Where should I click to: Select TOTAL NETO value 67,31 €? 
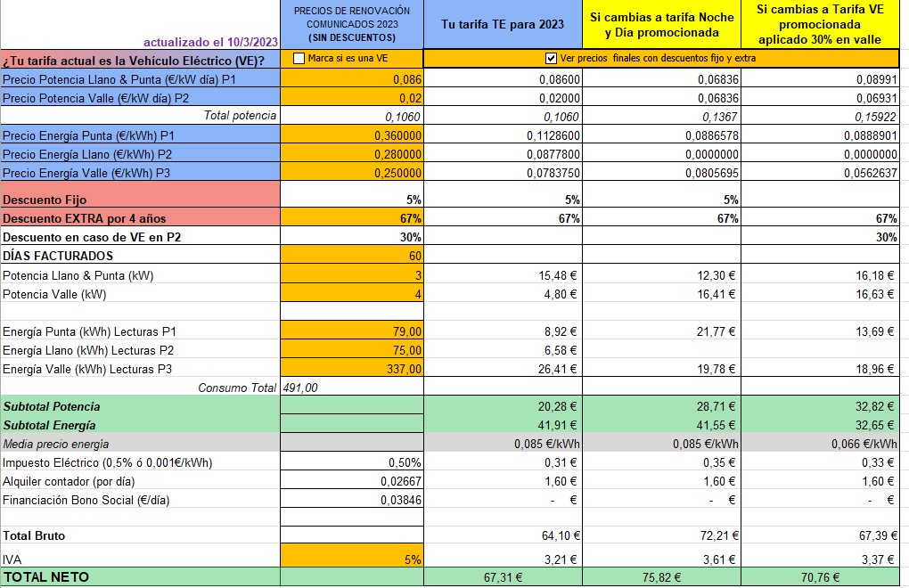[503, 577]
